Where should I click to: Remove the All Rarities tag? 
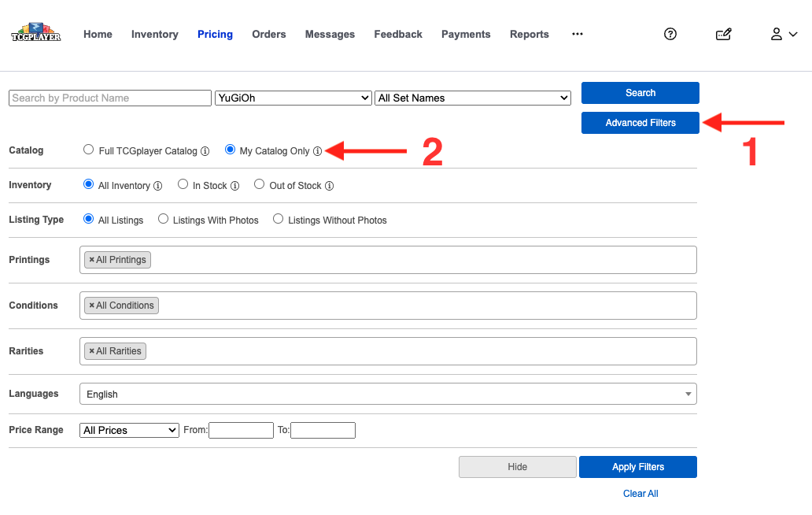point(91,351)
